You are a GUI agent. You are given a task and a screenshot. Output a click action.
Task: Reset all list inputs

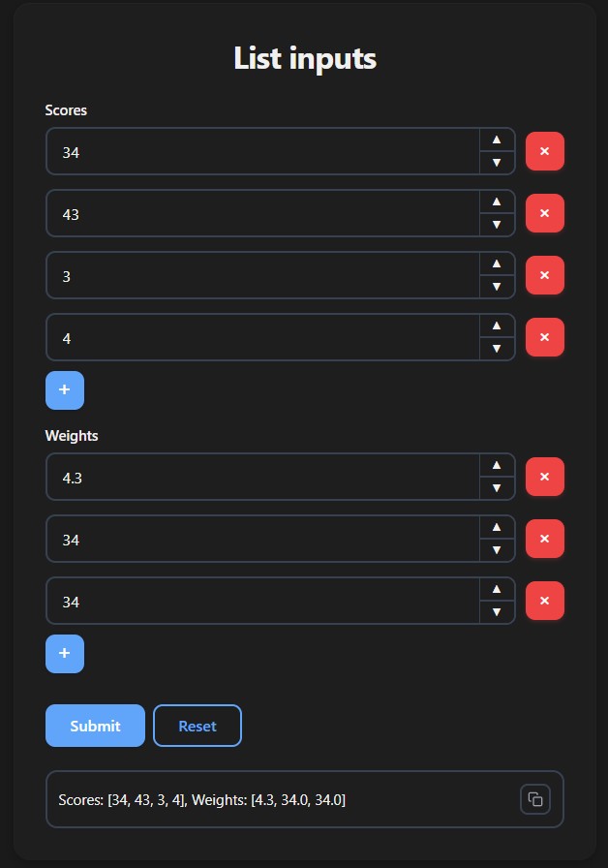pyautogui.click(x=198, y=725)
